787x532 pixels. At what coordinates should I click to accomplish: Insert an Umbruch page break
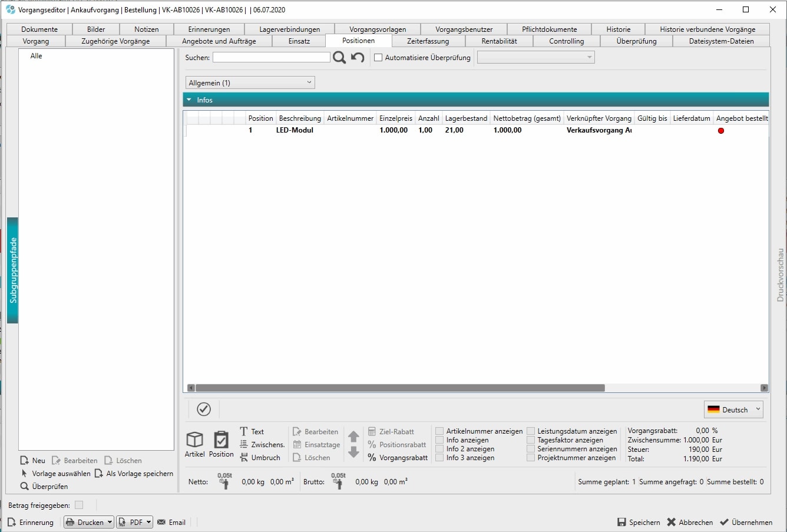click(260, 457)
